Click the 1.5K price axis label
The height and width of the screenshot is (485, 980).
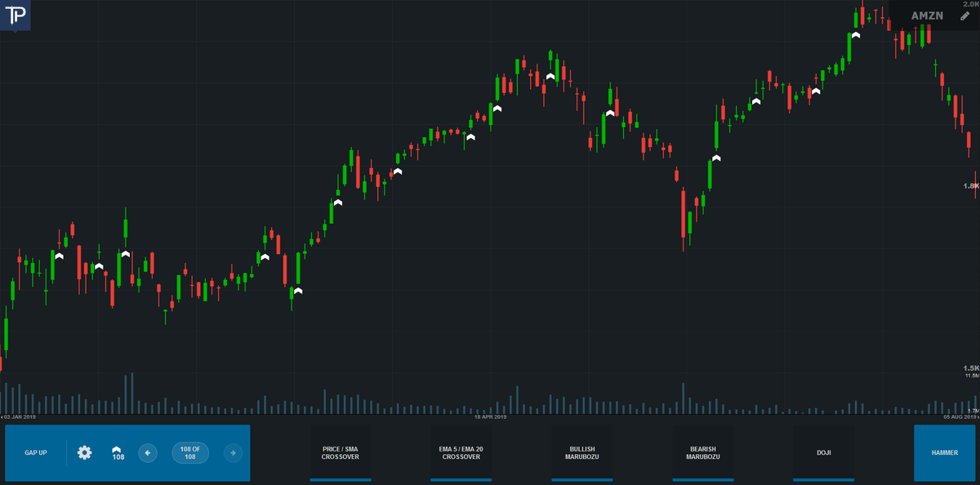[971, 368]
